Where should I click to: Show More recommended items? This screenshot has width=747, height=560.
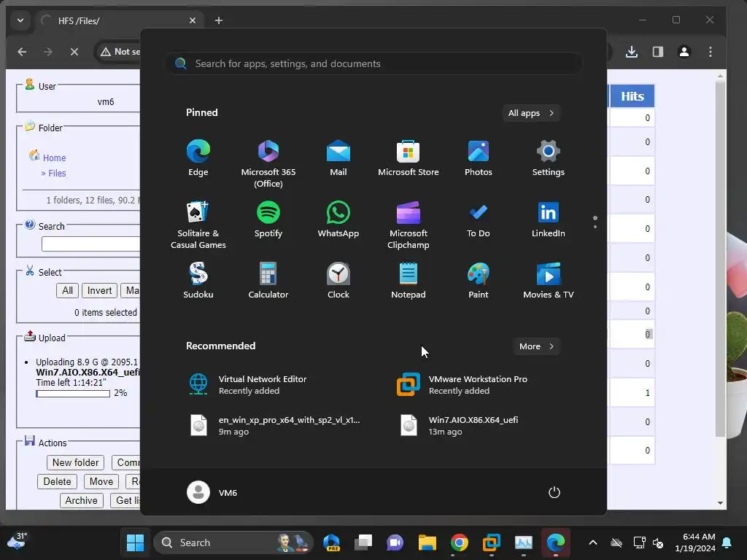536,346
